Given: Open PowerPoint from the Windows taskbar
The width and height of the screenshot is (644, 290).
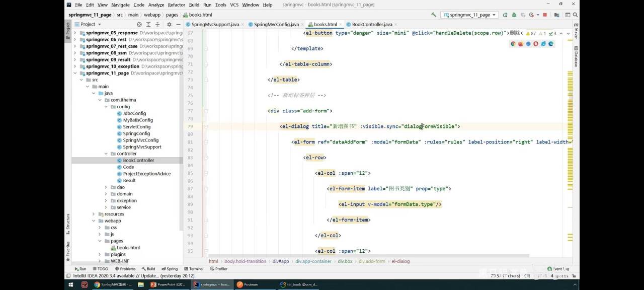Looking at the screenshot, I should [169, 284].
